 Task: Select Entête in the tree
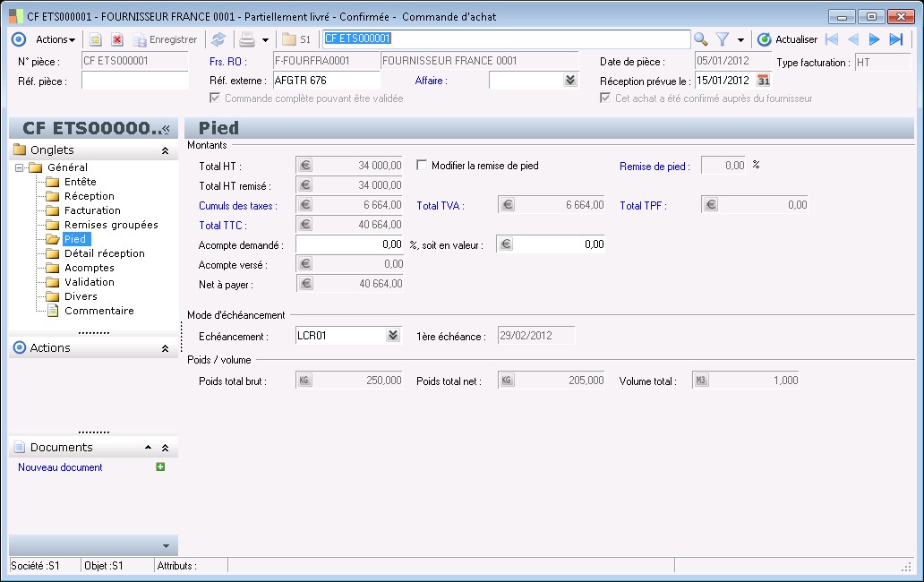pyautogui.click(x=81, y=182)
